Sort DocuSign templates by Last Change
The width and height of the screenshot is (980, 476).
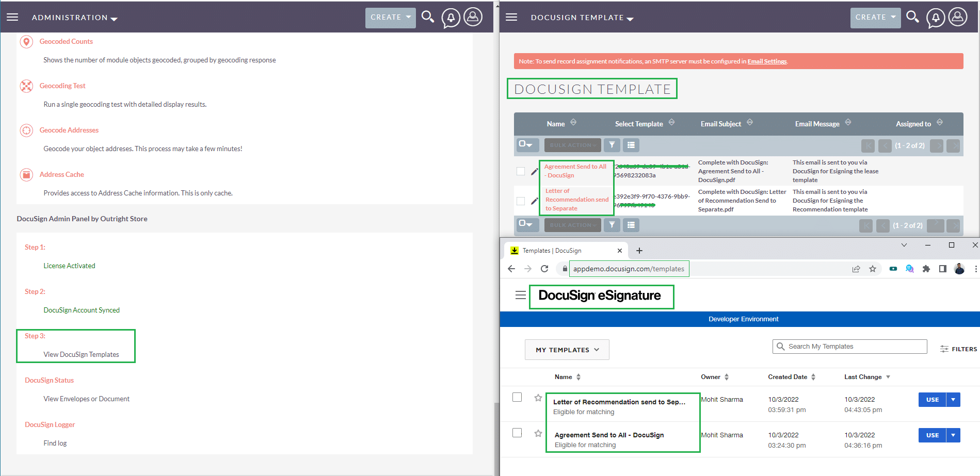[867, 377]
